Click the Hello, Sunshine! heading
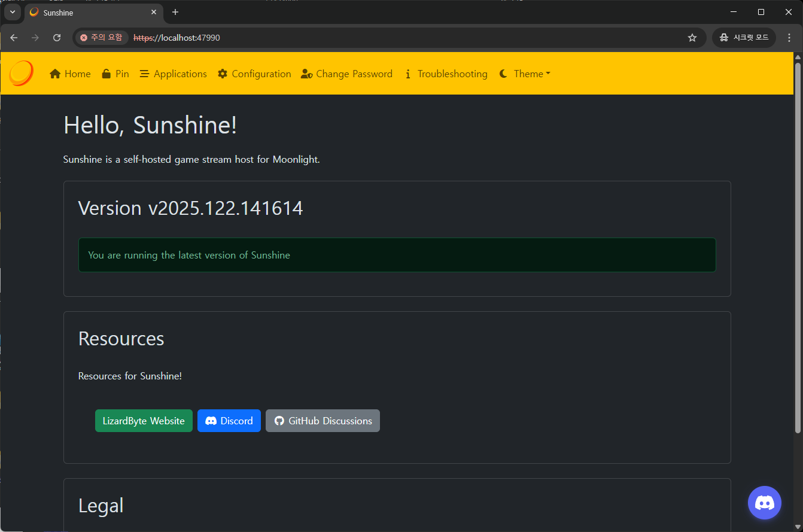Viewport: 803px width, 532px height. 150,125
